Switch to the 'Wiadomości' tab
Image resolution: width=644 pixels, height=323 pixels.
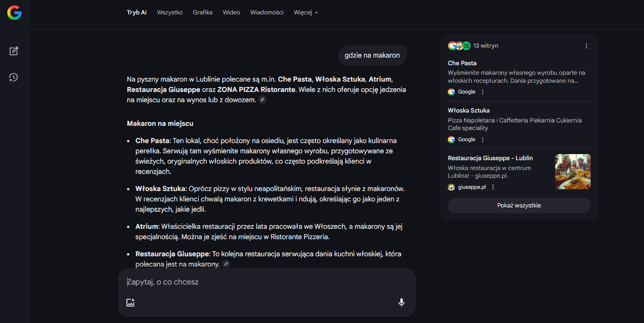click(266, 12)
